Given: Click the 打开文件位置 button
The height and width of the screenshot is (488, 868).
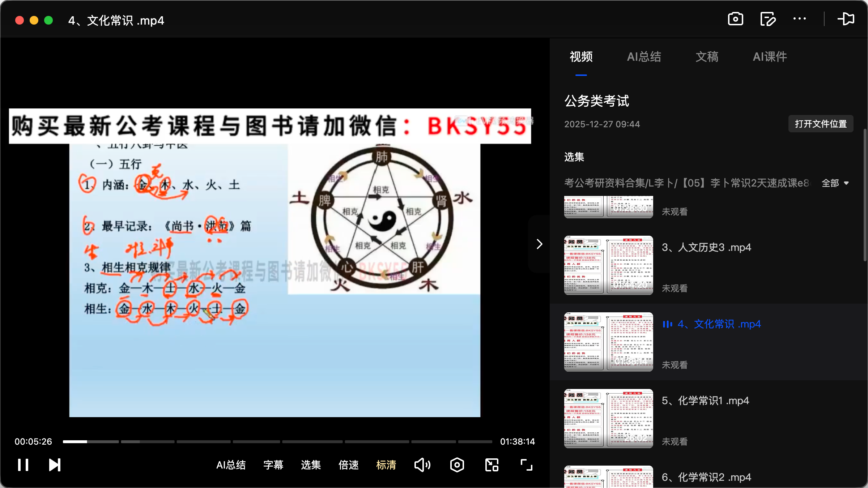Looking at the screenshot, I should point(820,124).
